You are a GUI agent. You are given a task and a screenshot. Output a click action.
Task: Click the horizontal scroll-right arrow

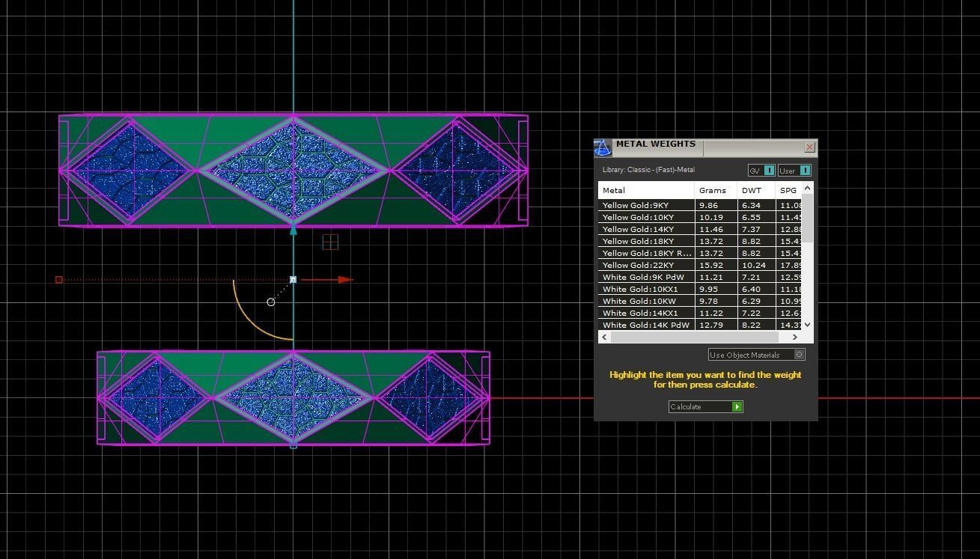tap(795, 337)
